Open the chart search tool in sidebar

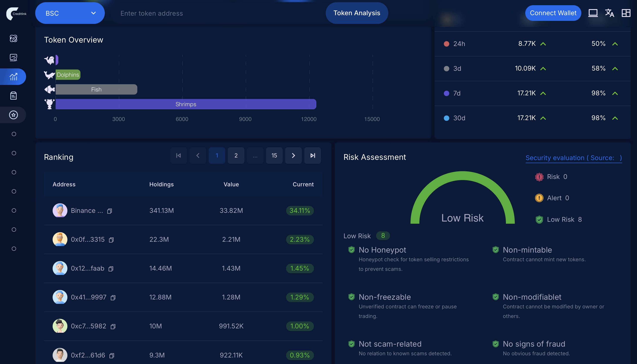13,58
